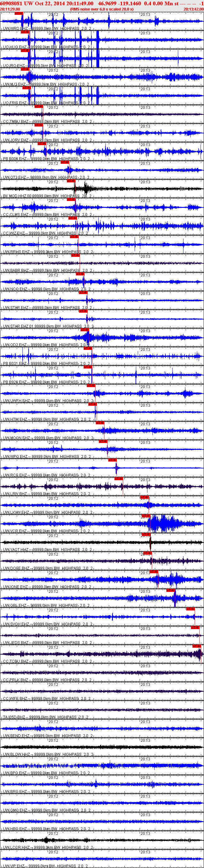Image resolution: width=204 pixels, height=868 pixels.
Task: Click the start time label 20:11:29.00
Action: click(10, 9)
